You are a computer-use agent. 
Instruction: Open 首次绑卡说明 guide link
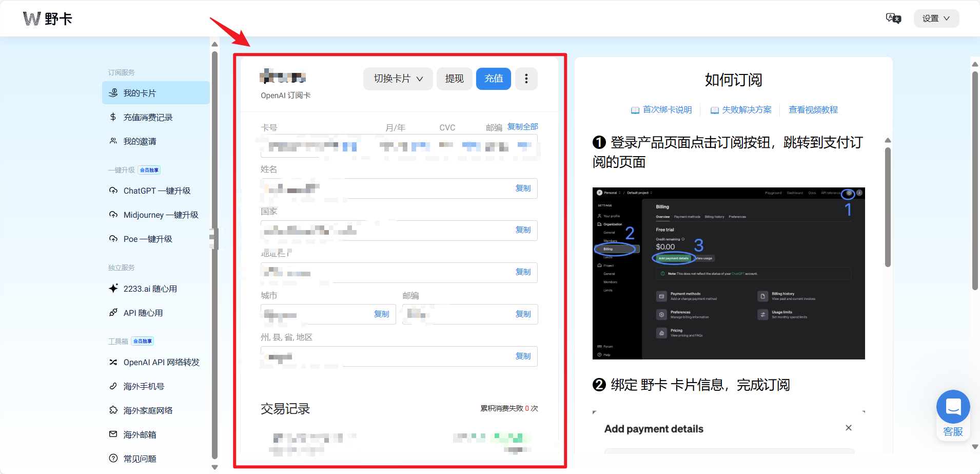667,110
